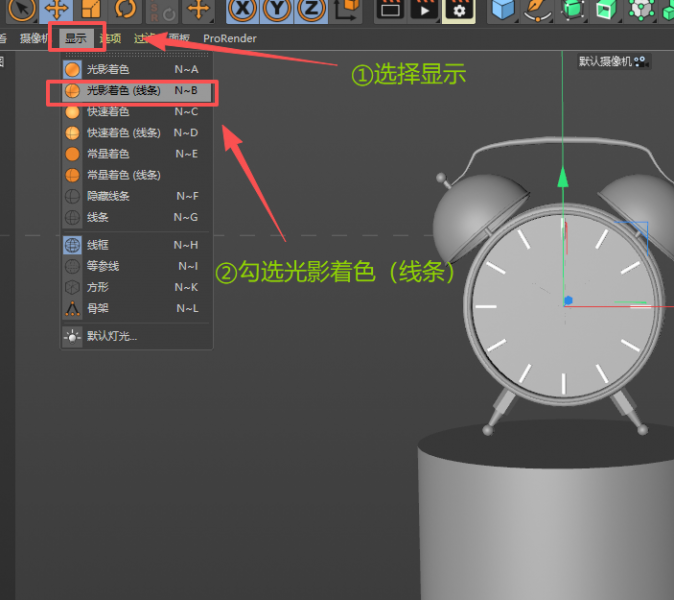The image size is (674, 600).
Task: Select the spline Pen tool
Action: tap(537, 9)
